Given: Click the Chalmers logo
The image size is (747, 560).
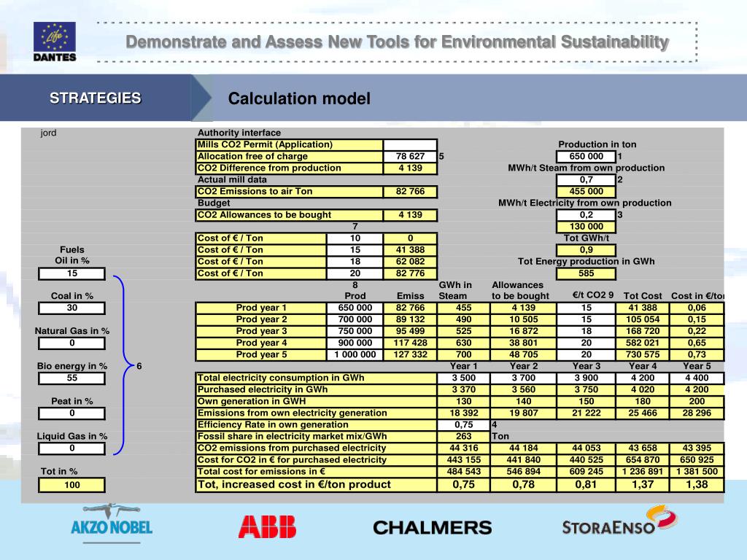Looking at the screenshot, I should [x=432, y=528].
